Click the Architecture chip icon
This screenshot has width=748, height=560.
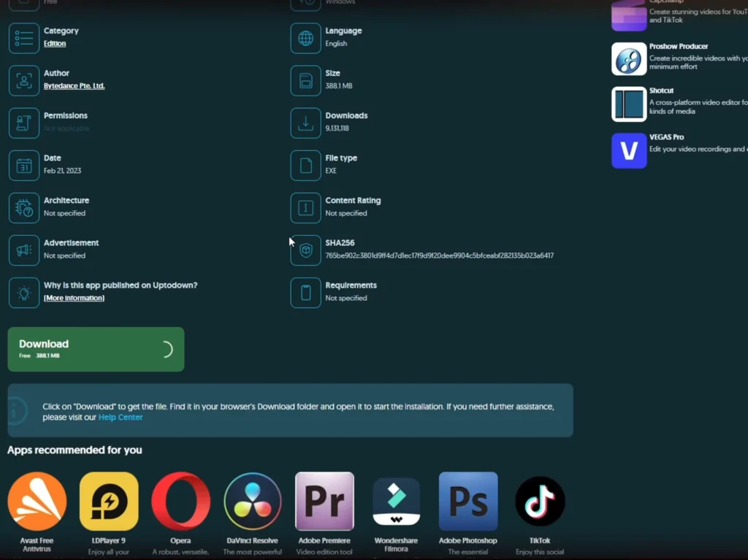(24, 208)
